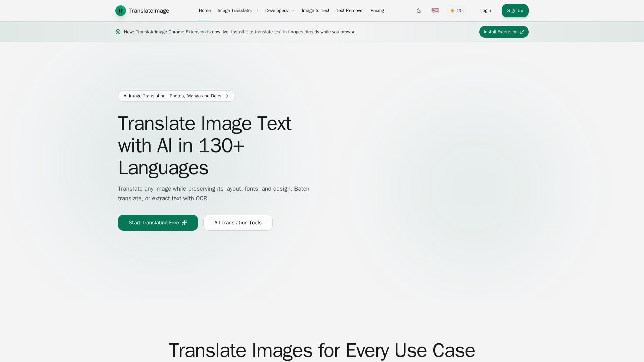Open the US flag language selector
This screenshot has width=644, height=362.
coord(435,11)
